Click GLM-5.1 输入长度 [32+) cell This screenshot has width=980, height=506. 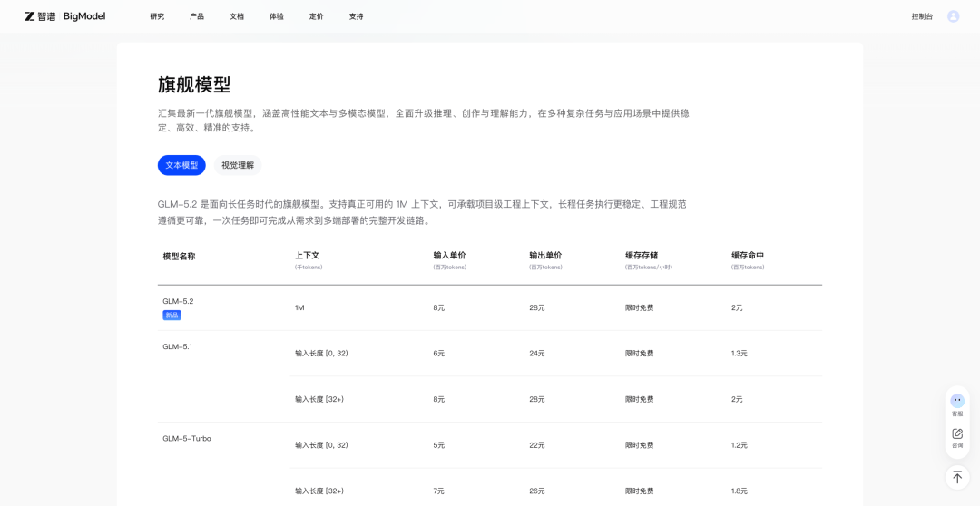(x=319, y=399)
